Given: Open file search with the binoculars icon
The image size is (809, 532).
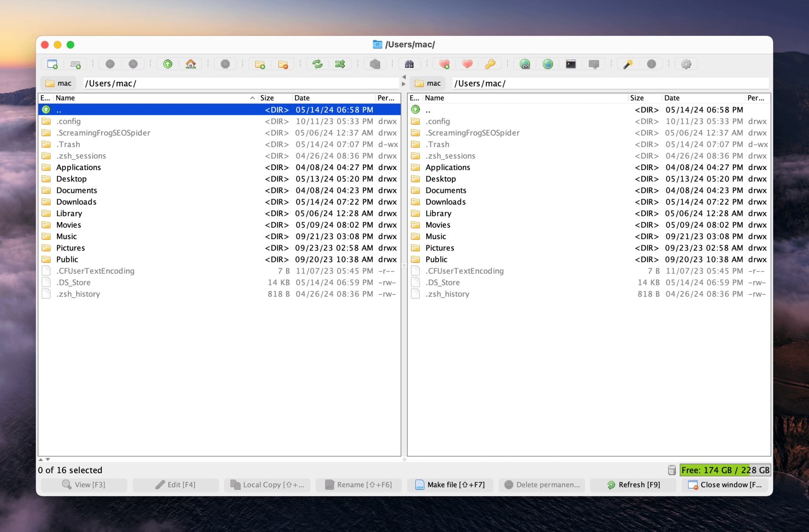Looking at the screenshot, I should point(409,64).
